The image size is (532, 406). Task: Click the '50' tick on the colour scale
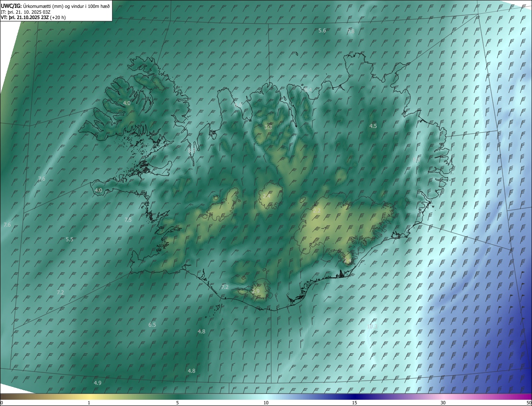[x=529, y=403]
